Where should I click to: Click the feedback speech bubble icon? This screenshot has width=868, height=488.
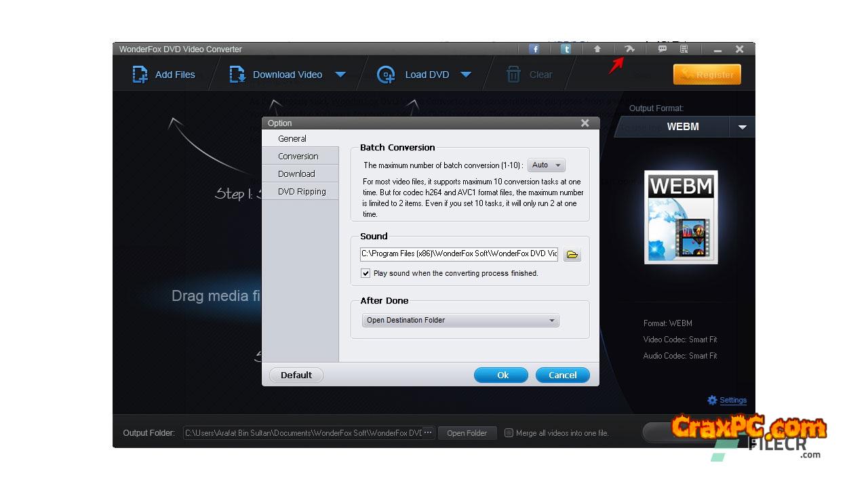click(663, 49)
